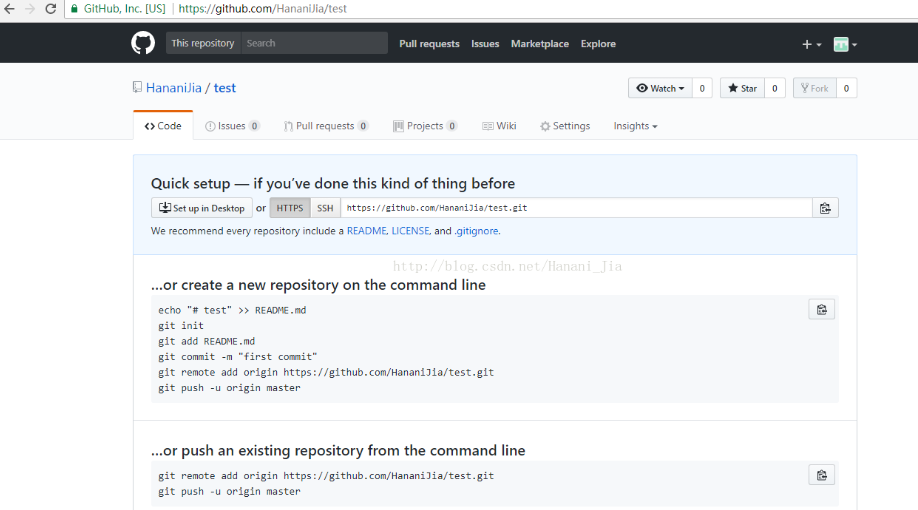Open Explore in top navigation

pos(598,44)
